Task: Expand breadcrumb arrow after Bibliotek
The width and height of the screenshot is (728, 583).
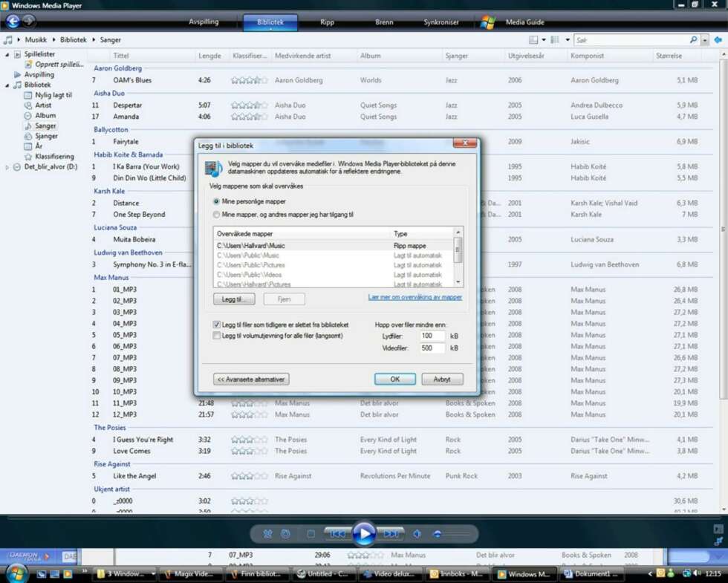Action: (x=93, y=40)
